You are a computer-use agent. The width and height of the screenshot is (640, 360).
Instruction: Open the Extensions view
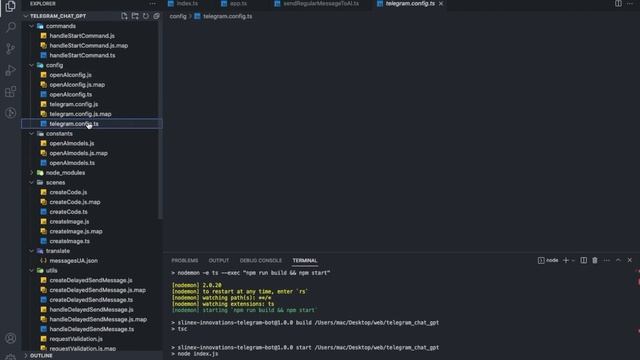11,91
